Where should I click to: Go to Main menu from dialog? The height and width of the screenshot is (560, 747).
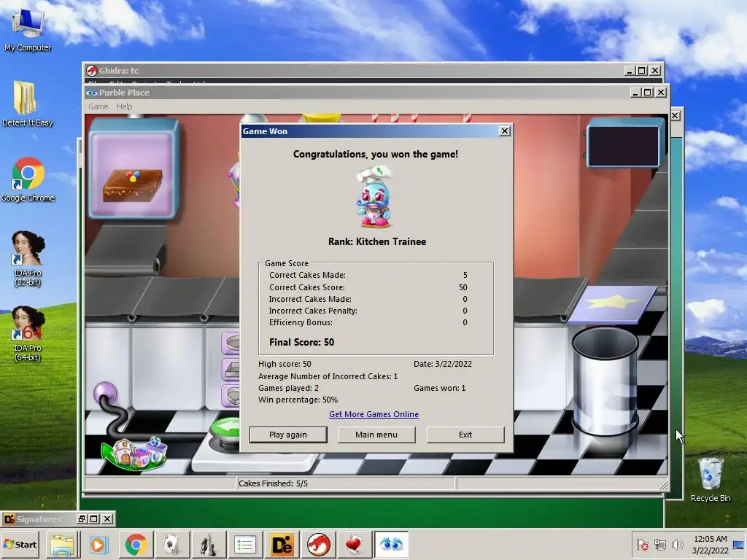click(x=376, y=435)
